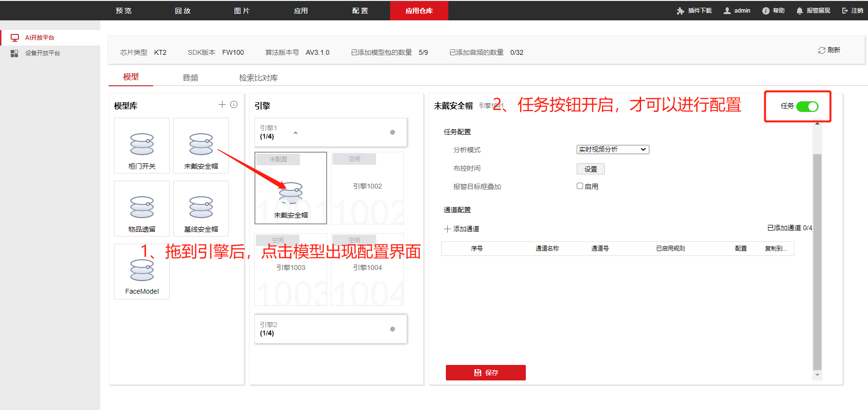Go to the 回放 menu

coord(183,11)
